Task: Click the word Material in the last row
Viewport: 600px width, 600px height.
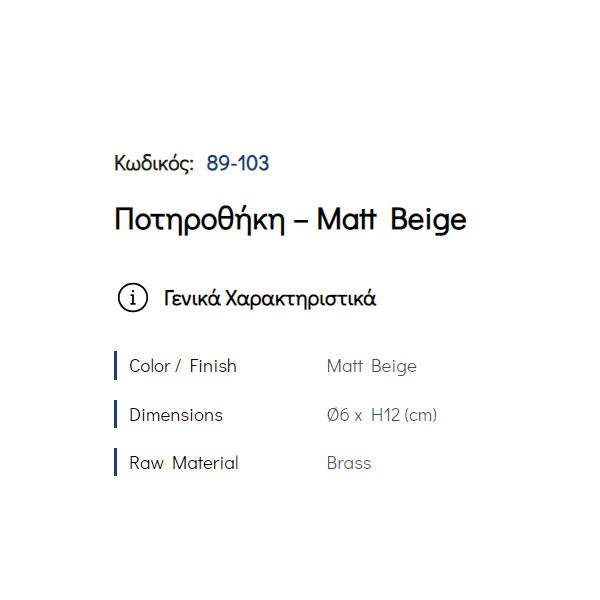Action: point(205,463)
